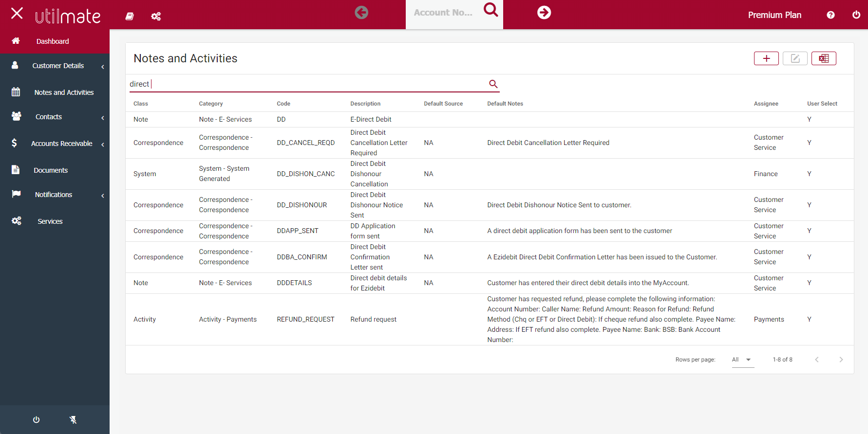Open the settings gears icon in top bar
The height and width of the screenshot is (434, 868).
click(156, 17)
